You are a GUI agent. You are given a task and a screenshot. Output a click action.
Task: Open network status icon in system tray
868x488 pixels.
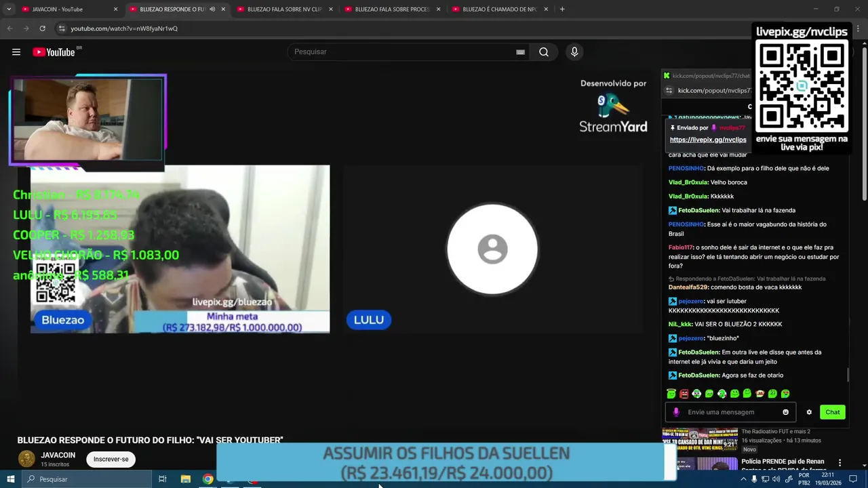pos(765,479)
